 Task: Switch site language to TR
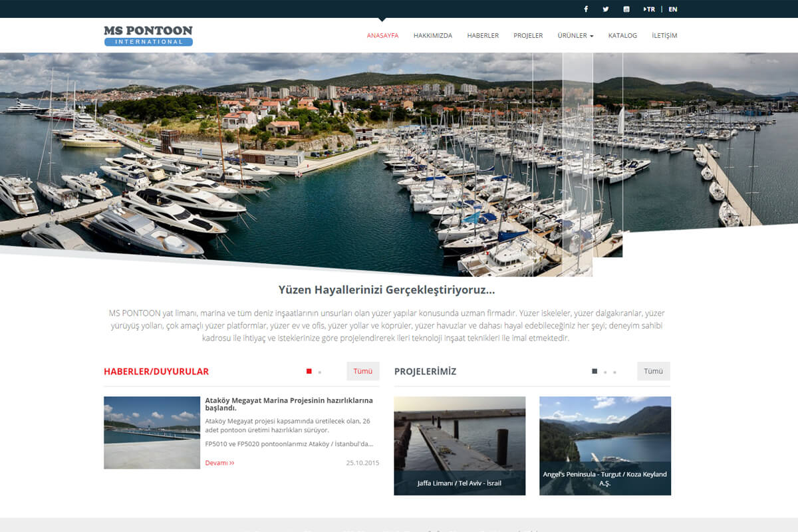click(649, 9)
